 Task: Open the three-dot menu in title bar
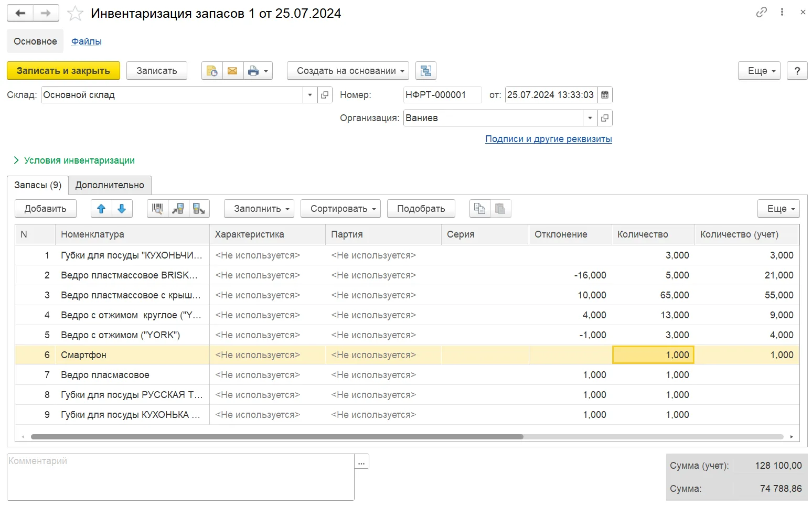[x=782, y=12]
